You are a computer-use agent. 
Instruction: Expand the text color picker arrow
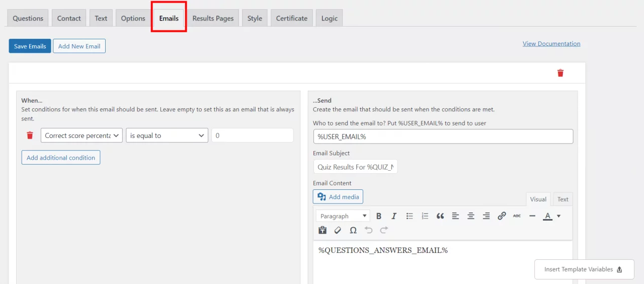(x=558, y=216)
